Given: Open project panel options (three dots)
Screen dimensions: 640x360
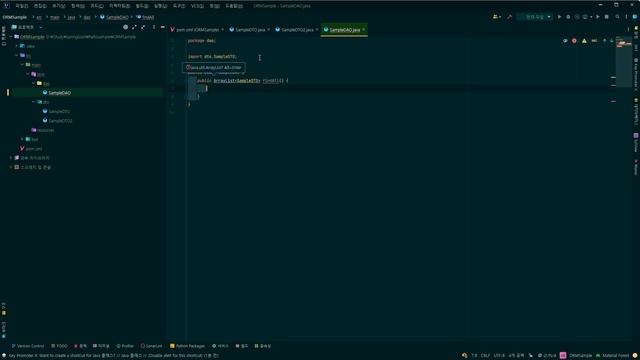Looking at the screenshot, I should point(154,27).
